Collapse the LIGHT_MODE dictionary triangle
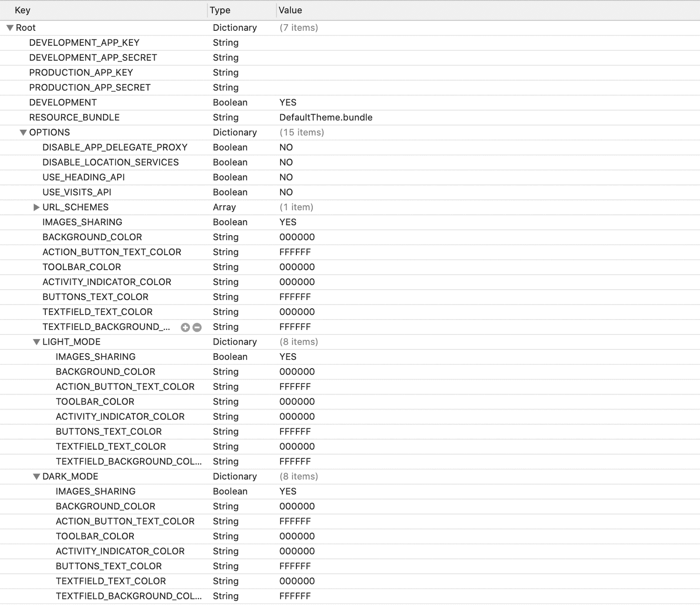Image resolution: width=700 pixels, height=605 pixels. pyautogui.click(x=36, y=342)
